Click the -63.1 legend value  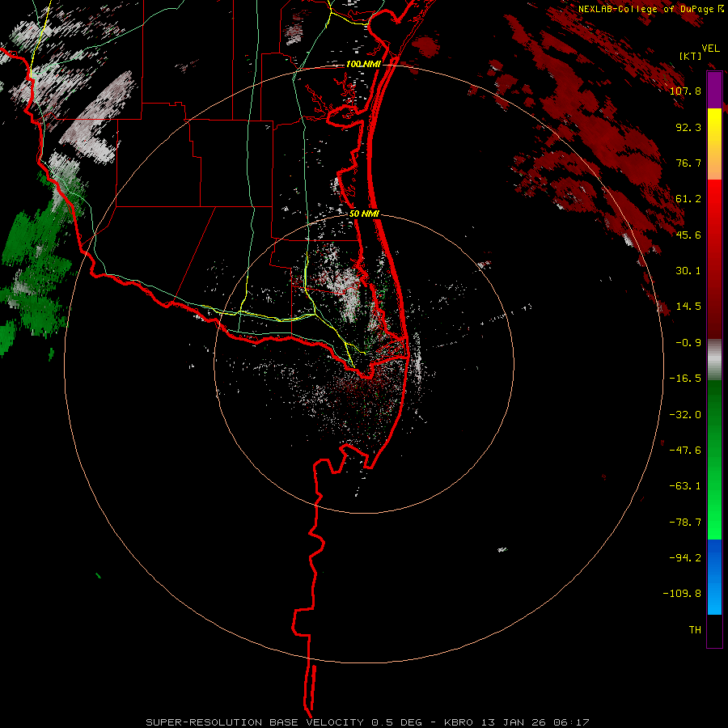tap(685, 486)
